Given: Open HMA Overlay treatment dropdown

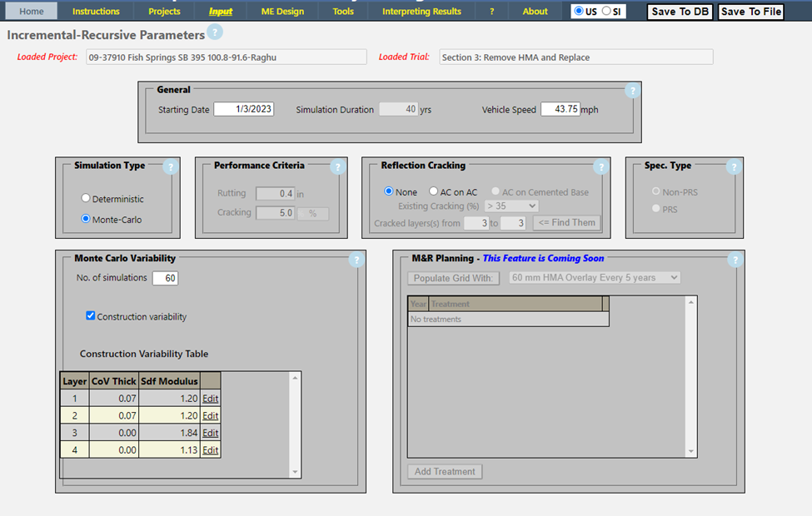Looking at the screenshot, I should pyautogui.click(x=595, y=278).
